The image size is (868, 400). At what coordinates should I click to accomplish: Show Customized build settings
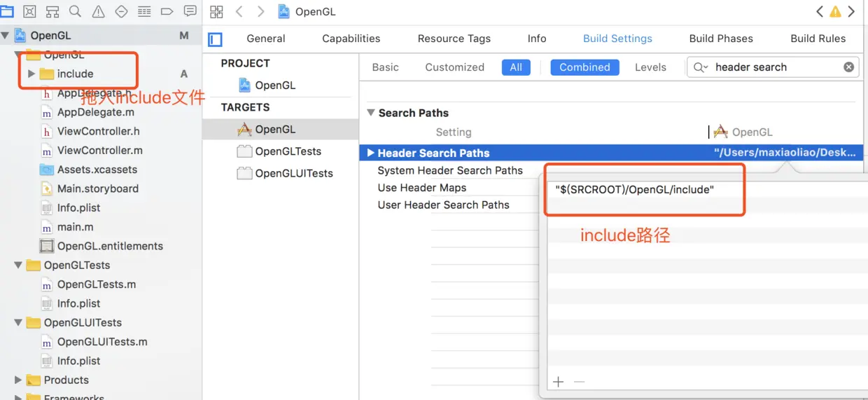[455, 67]
